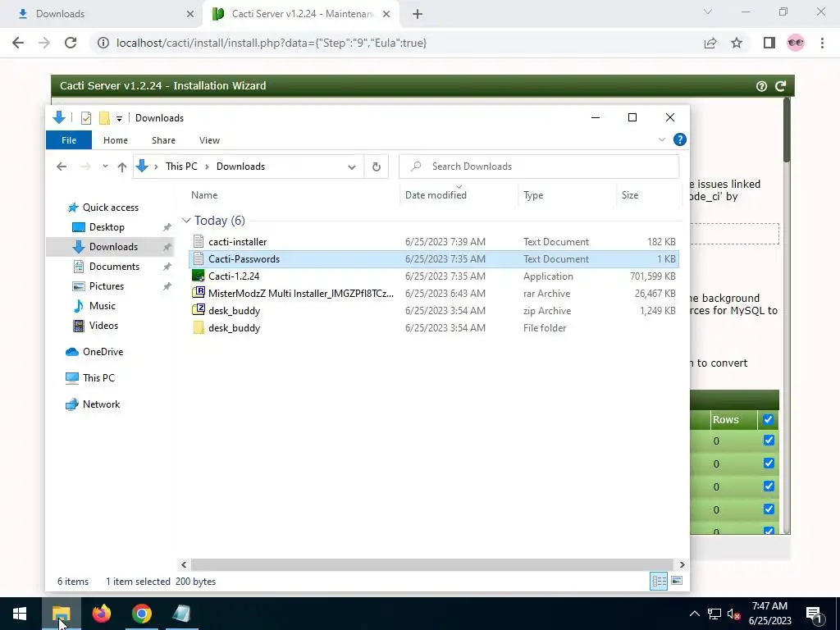The height and width of the screenshot is (630, 840).
Task: Open File Explorer help question mark icon
Action: click(680, 139)
